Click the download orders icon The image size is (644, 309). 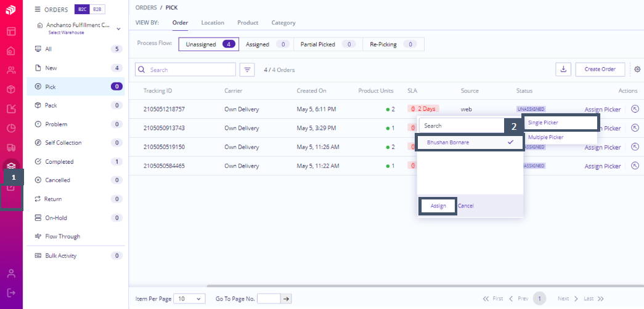pyautogui.click(x=563, y=70)
